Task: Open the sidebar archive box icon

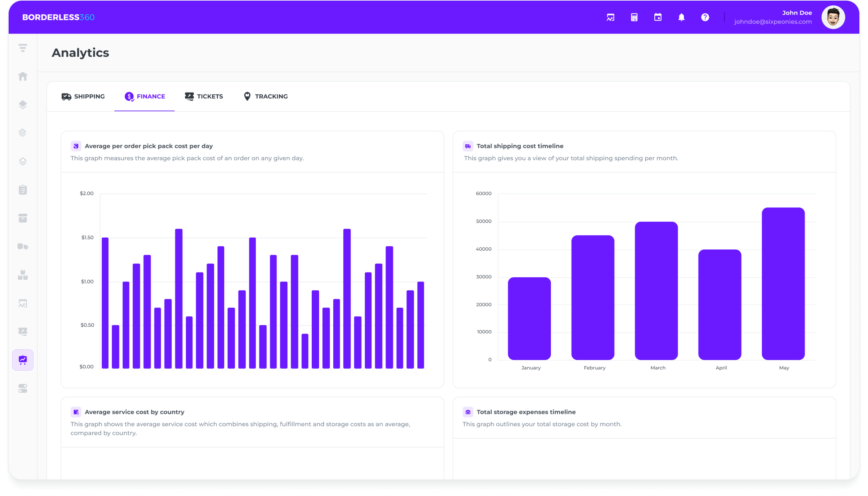Action: tap(23, 218)
